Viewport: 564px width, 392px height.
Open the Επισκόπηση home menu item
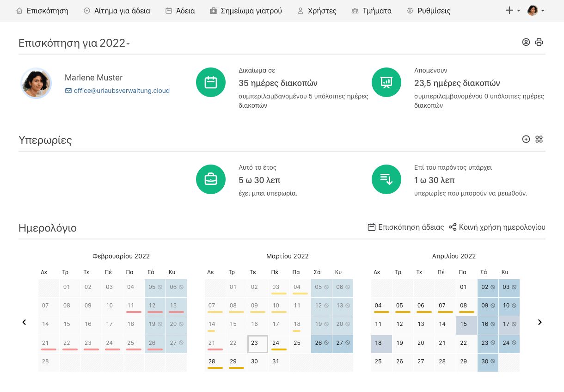(42, 11)
